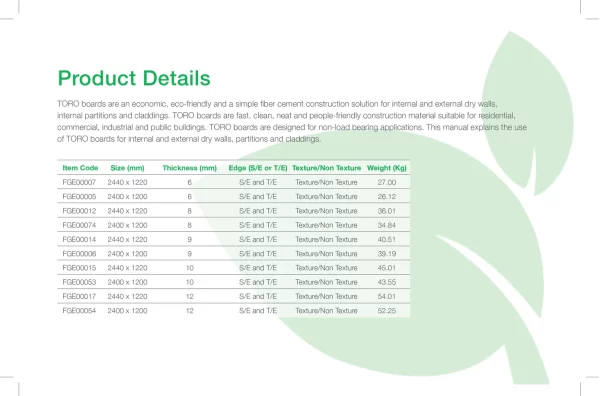Click item code FGE00015
The image size is (600, 396).
79,267
